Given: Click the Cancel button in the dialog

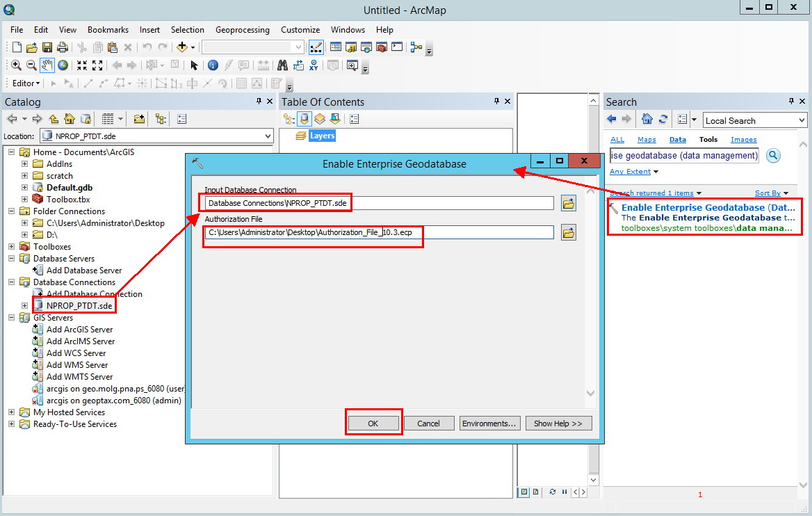Looking at the screenshot, I should pyautogui.click(x=428, y=424).
